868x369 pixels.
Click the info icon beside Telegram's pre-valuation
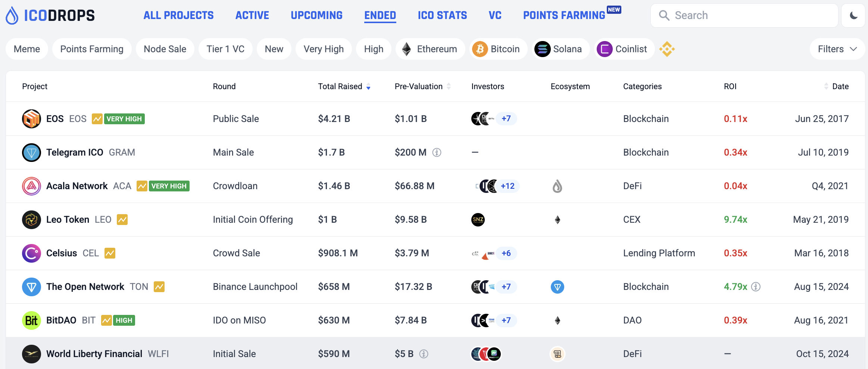[x=437, y=152]
